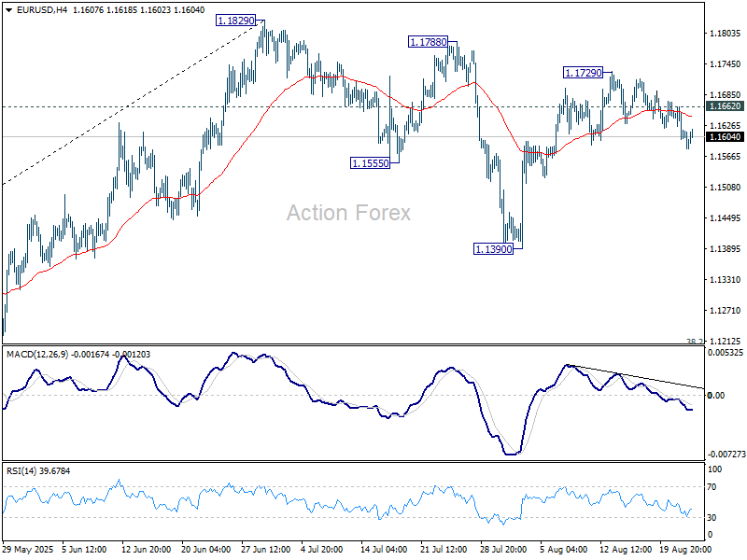This screenshot has height=560, width=747.
Task: Click the MACD(12,26,9) indicator label
Action: 44,353
